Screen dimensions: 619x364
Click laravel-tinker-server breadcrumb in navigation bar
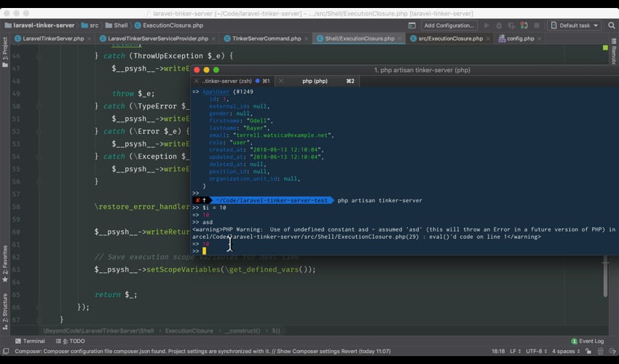click(x=39, y=25)
